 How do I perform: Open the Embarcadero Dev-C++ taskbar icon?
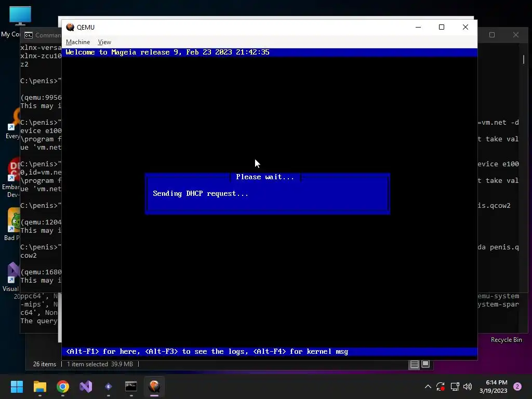[109, 387]
